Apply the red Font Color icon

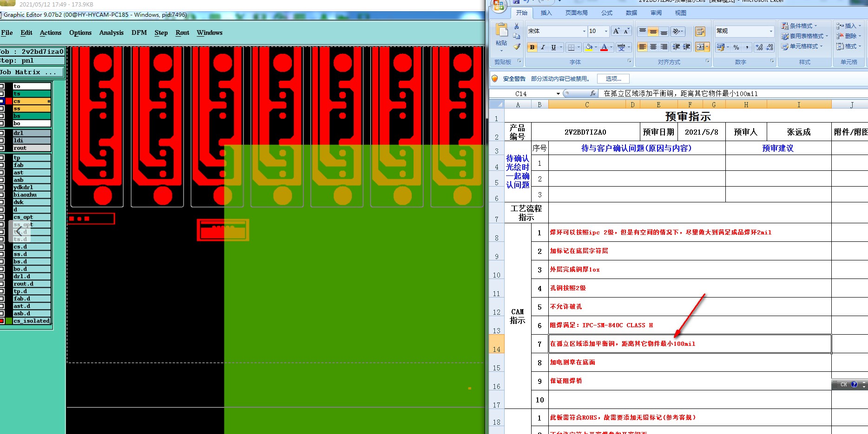click(604, 47)
